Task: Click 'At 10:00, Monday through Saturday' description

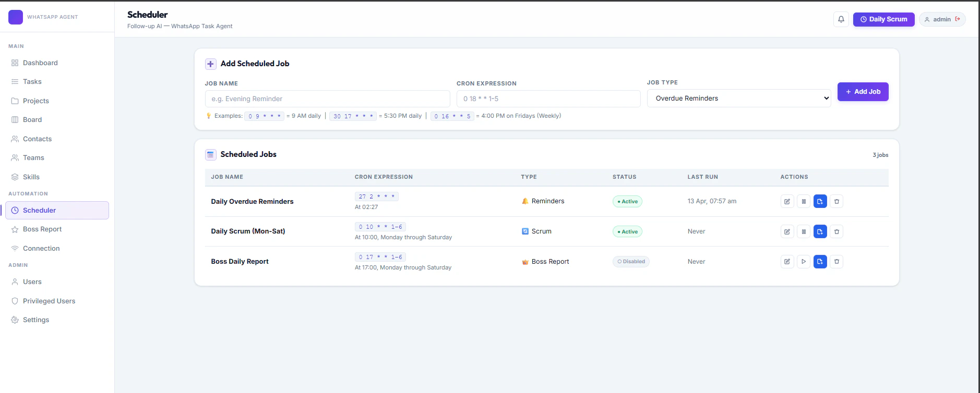Action: (x=403, y=237)
